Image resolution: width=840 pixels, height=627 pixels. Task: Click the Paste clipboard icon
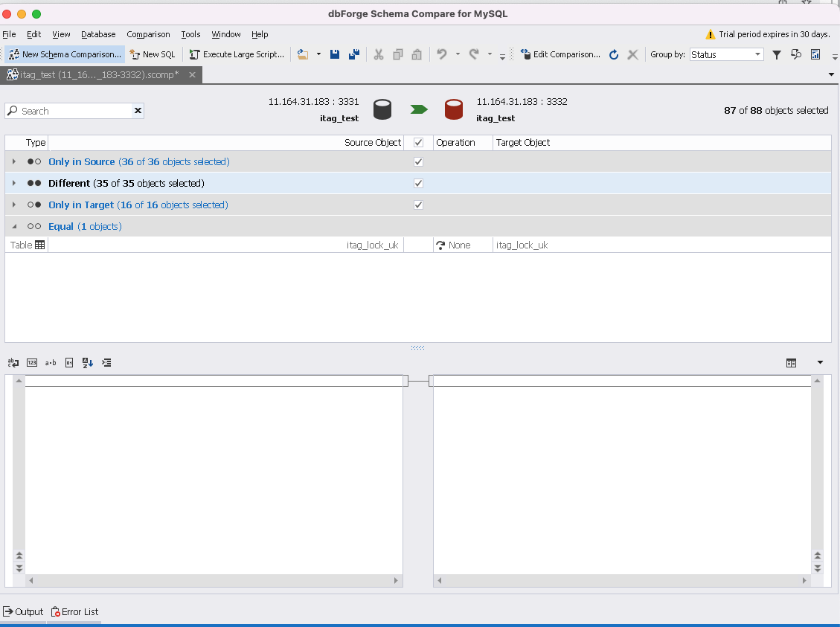tap(417, 54)
